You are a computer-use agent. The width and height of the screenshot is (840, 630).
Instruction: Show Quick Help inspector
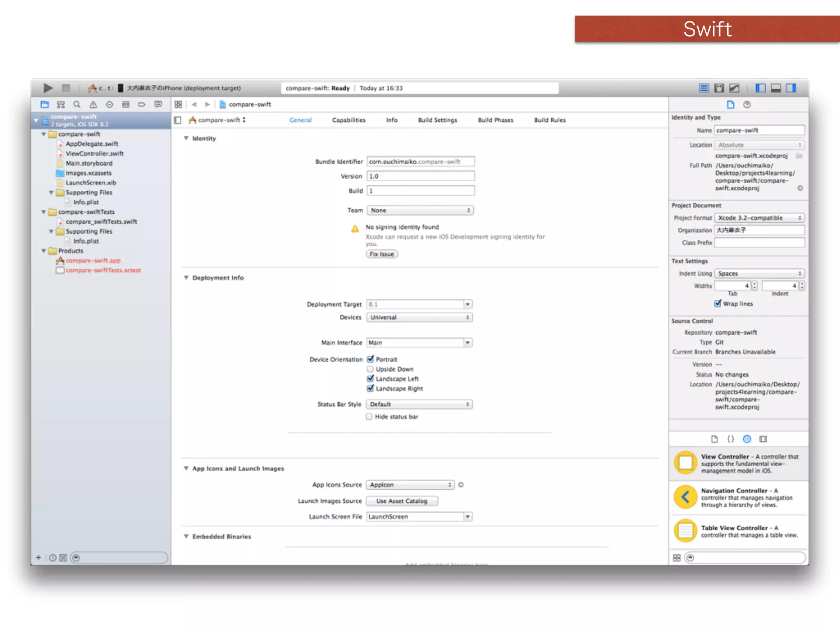(x=747, y=105)
